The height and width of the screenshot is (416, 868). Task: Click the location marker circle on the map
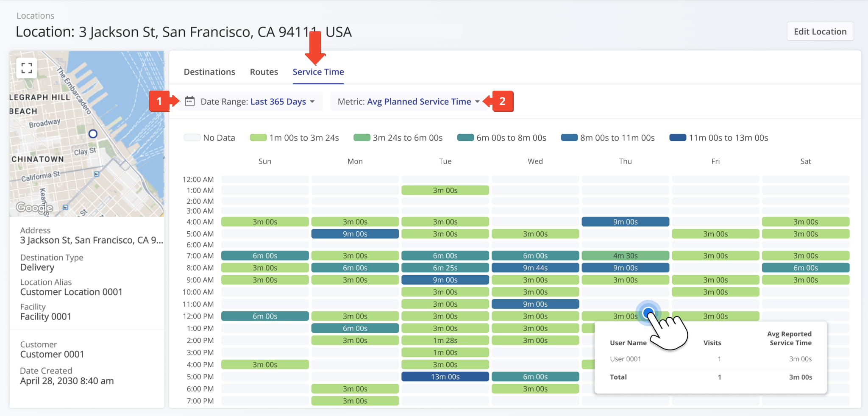pyautogui.click(x=93, y=134)
